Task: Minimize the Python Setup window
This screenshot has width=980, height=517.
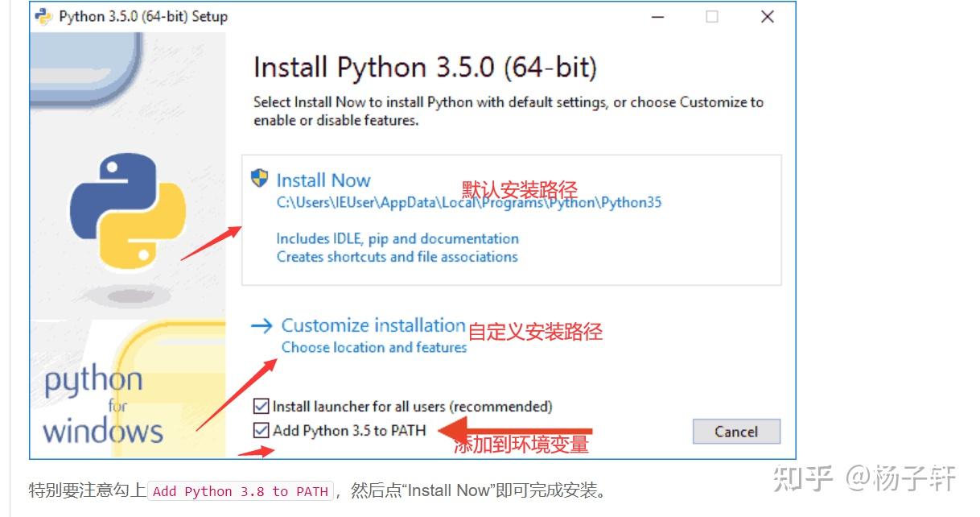Action: [657, 16]
